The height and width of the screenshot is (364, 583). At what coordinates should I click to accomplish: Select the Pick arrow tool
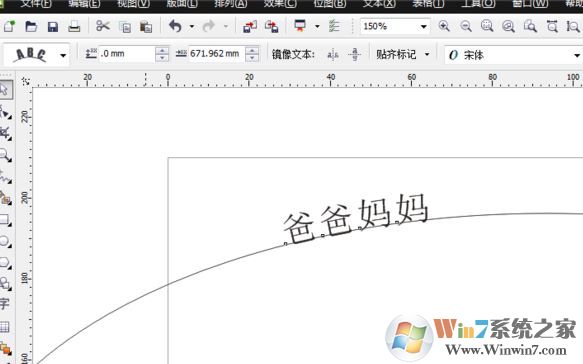pyautogui.click(x=5, y=90)
